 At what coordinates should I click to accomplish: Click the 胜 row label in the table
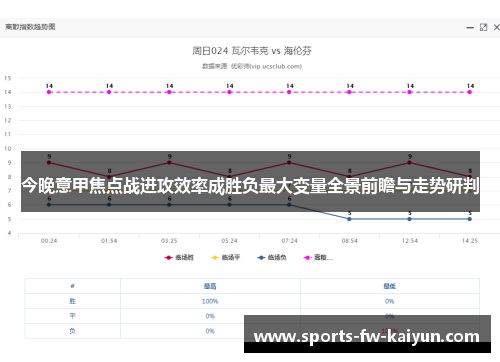tap(72, 301)
